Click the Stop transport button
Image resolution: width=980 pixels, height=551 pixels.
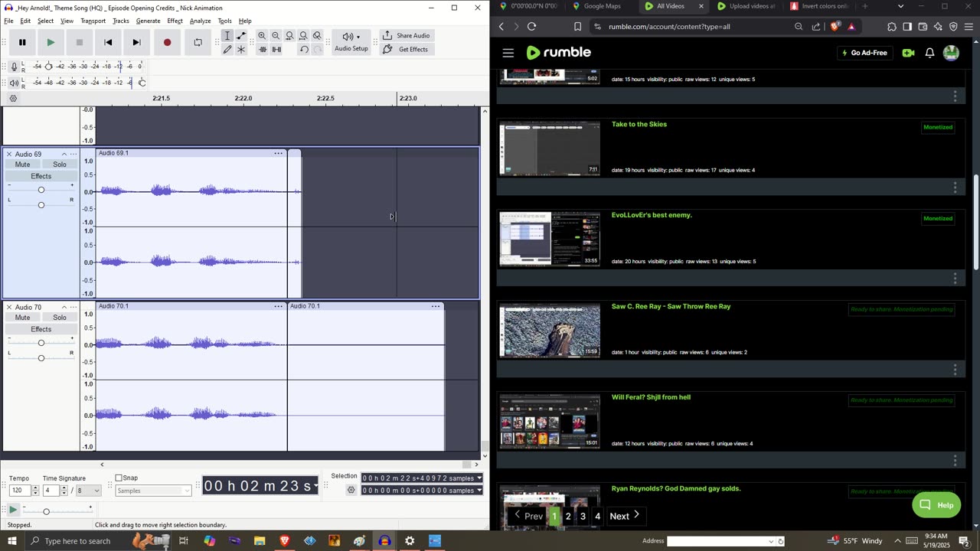pyautogui.click(x=79, y=43)
